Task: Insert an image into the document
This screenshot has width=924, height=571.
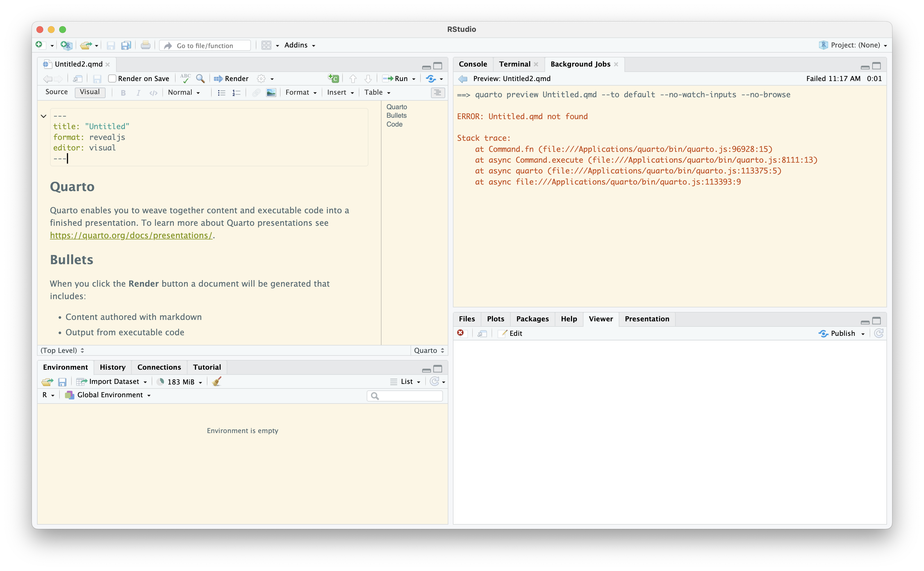Action: [271, 92]
